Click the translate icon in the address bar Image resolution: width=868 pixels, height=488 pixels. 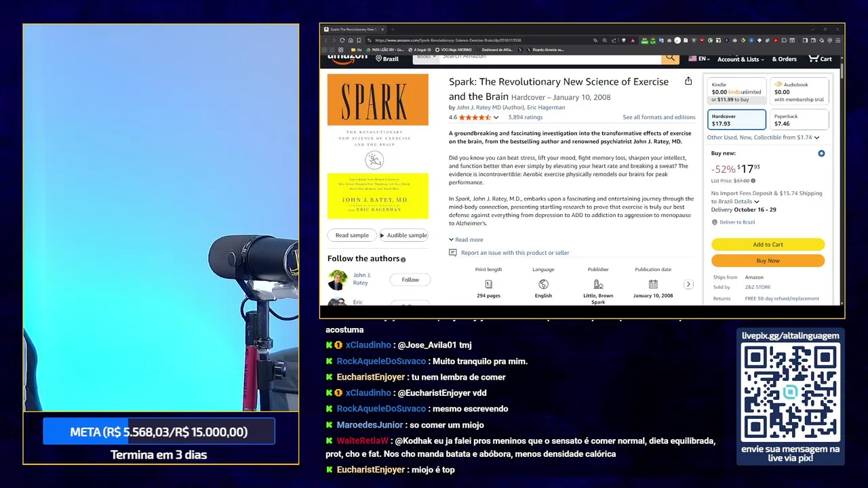pos(595,40)
